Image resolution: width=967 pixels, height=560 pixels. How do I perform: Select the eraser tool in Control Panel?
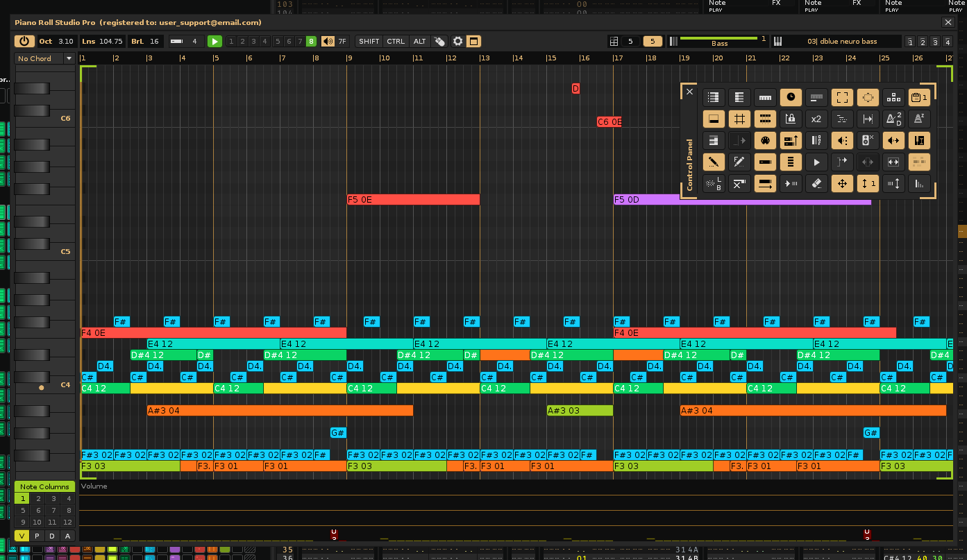pyautogui.click(x=816, y=184)
